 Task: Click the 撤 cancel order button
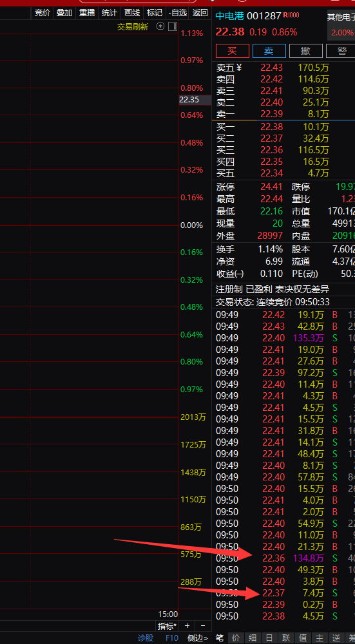point(305,51)
